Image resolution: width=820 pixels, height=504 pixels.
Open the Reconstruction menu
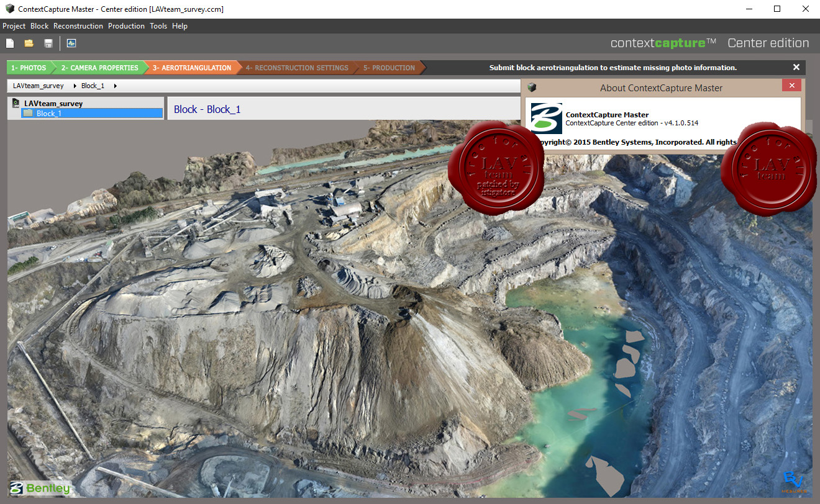(78, 26)
